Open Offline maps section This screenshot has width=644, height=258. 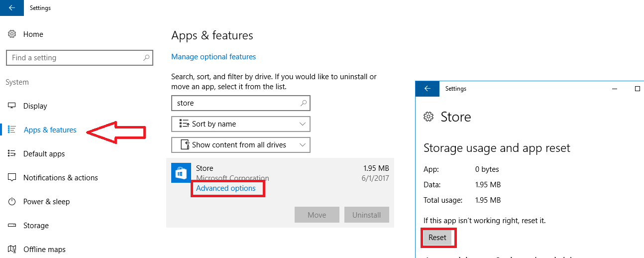(44, 249)
